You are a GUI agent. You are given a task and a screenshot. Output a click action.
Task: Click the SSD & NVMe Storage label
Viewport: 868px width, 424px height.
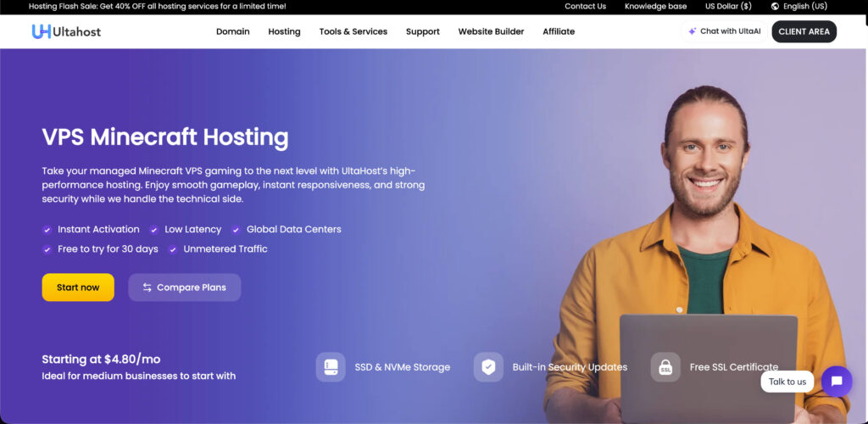[x=403, y=367]
